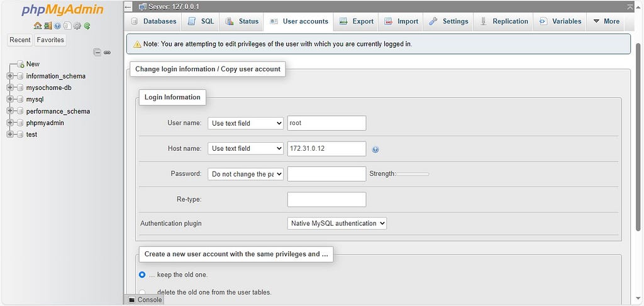Click the Recent tables button
644x306 pixels.
(20, 40)
